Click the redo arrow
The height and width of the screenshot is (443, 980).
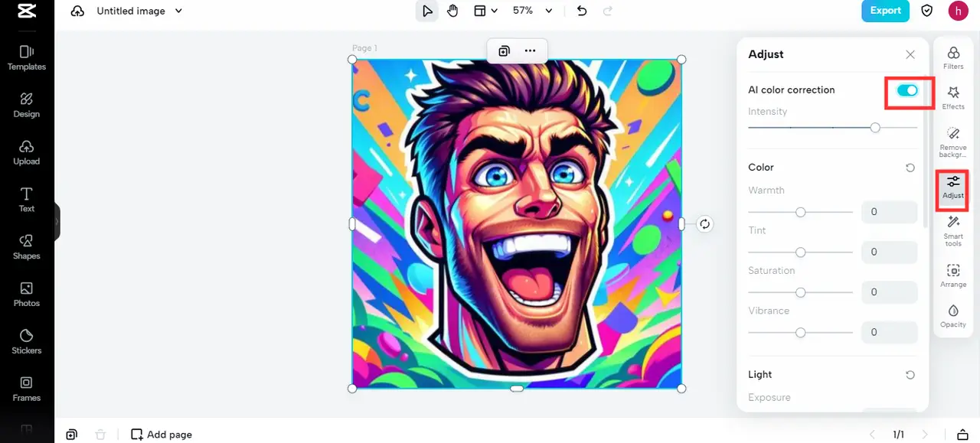(608, 11)
